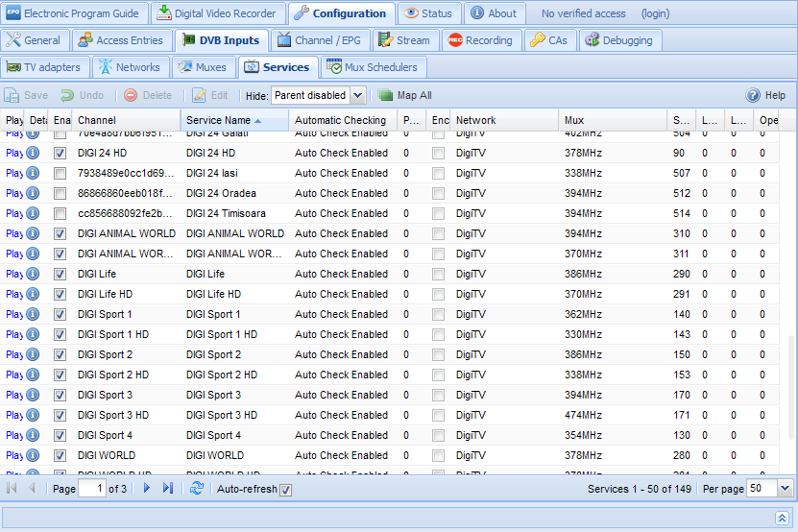Click the Delete toolbar button

[x=148, y=95]
